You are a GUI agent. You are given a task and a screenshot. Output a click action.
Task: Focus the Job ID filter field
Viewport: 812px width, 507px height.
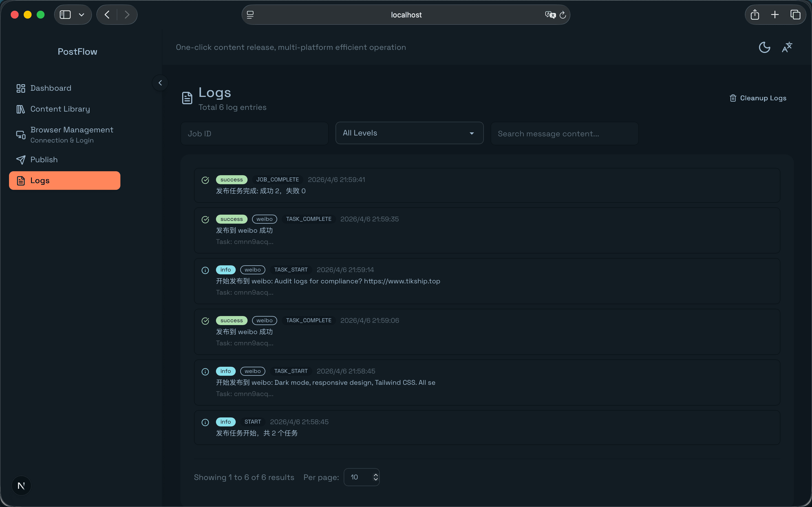pyautogui.click(x=254, y=134)
